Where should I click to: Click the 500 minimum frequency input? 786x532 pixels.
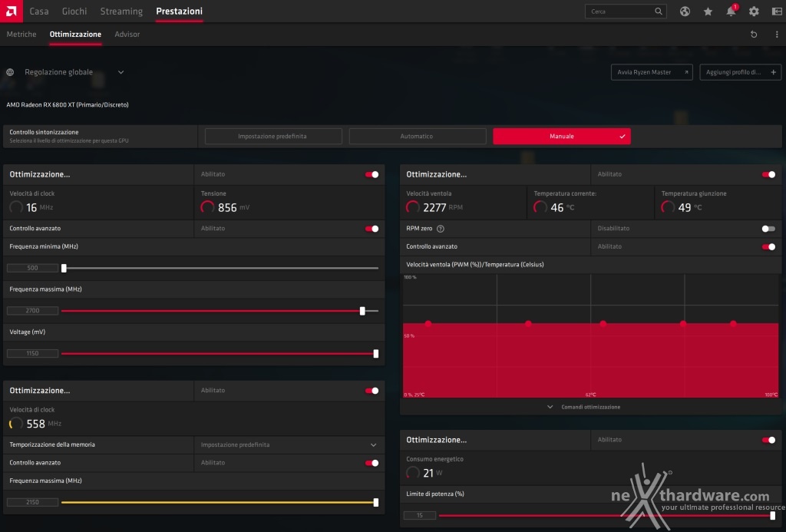(x=32, y=268)
